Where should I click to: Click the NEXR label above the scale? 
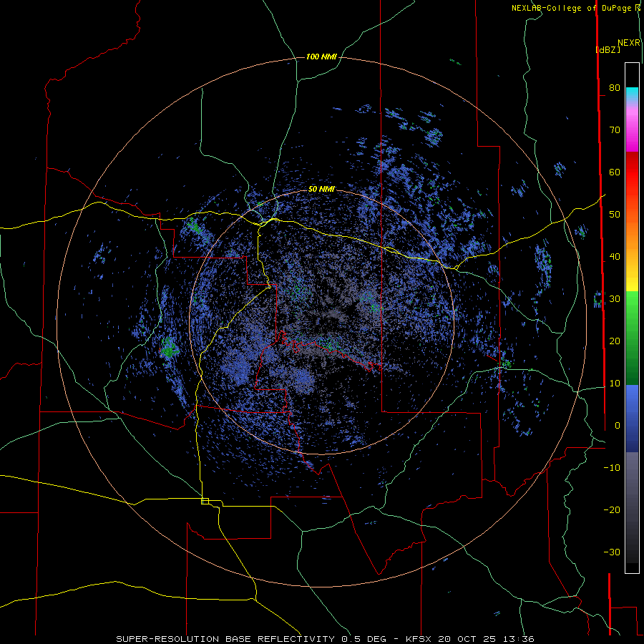[x=629, y=43]
